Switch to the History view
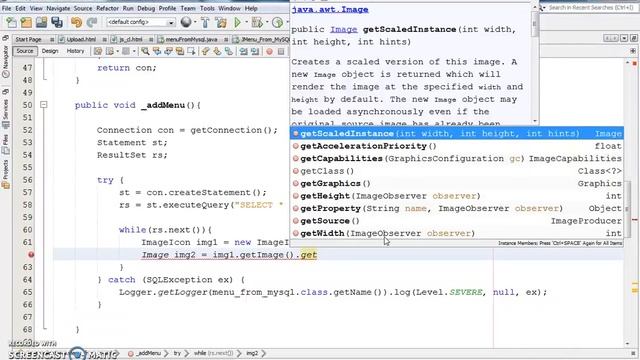 [x=75, y=51]
